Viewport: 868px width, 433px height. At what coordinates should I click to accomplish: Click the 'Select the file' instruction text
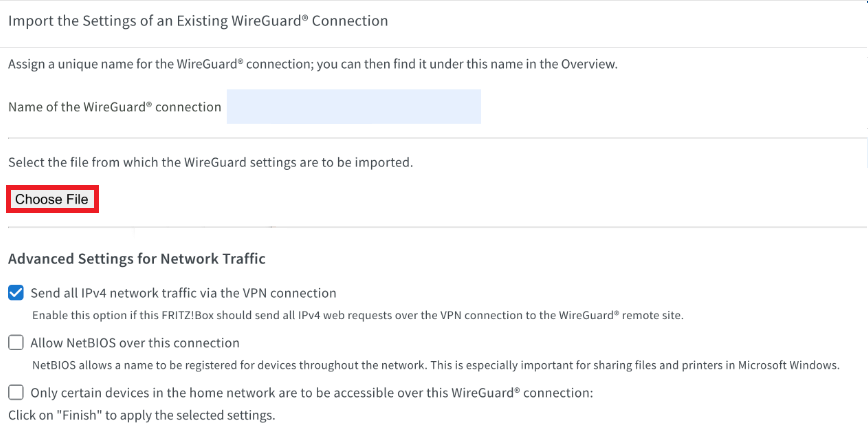click(x=210, y=161)
